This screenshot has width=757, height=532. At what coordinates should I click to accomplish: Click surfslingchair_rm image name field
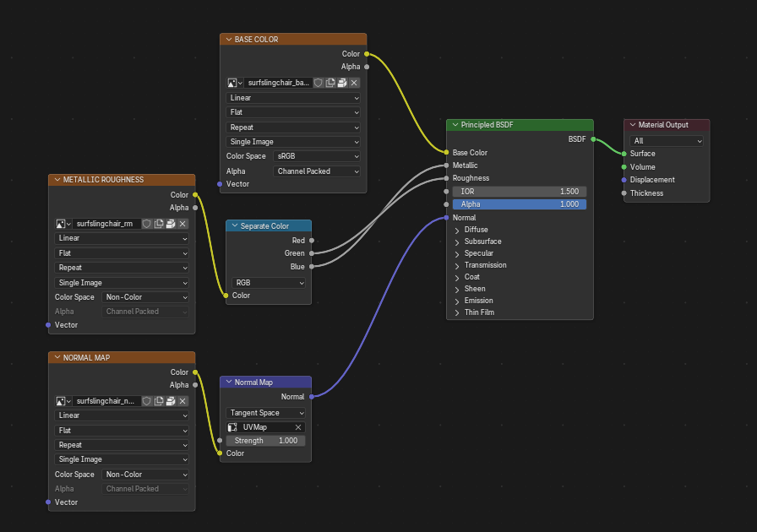(x=106, y=224)
